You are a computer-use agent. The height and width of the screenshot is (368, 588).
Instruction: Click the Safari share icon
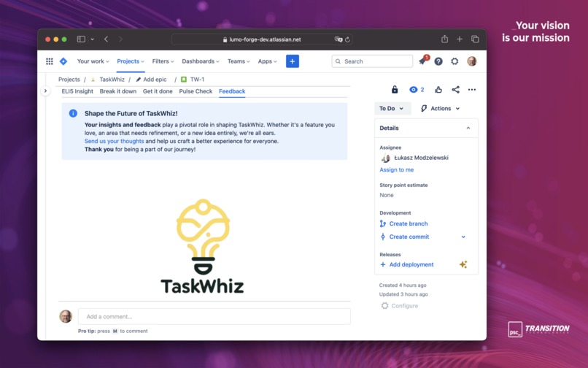[x=444, y=39]
